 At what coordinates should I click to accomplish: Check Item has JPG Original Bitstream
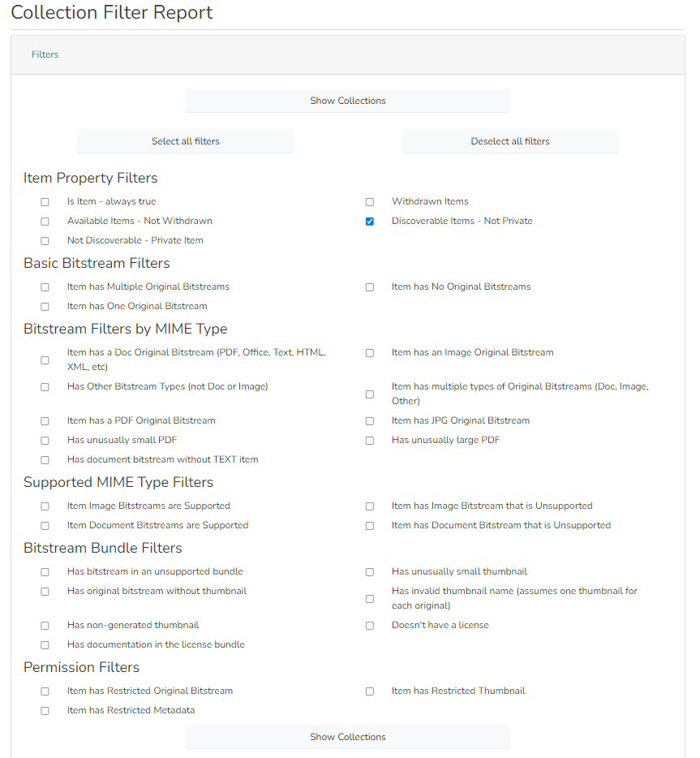tap(370, 421)
